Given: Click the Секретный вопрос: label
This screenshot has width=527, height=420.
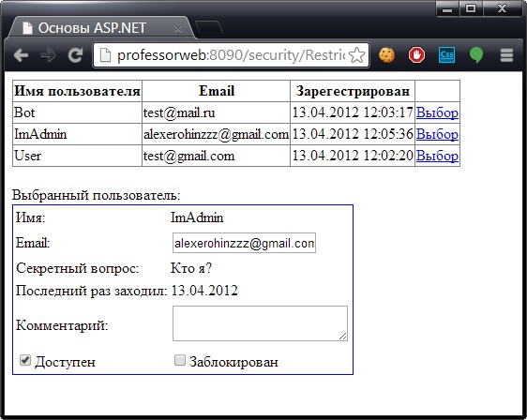Looking at the screenshot, I should click(x=77, y=268).
